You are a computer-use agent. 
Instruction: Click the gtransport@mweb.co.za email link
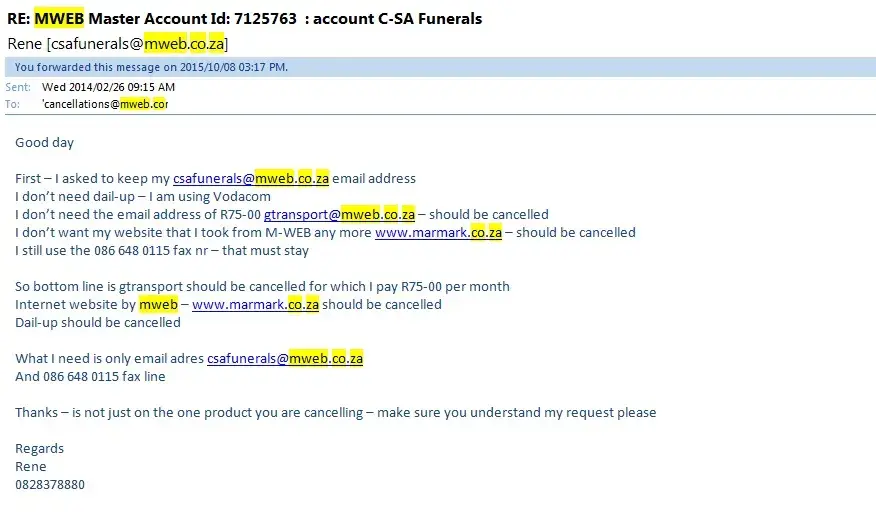pyautogui.click(x=339, y=214)
